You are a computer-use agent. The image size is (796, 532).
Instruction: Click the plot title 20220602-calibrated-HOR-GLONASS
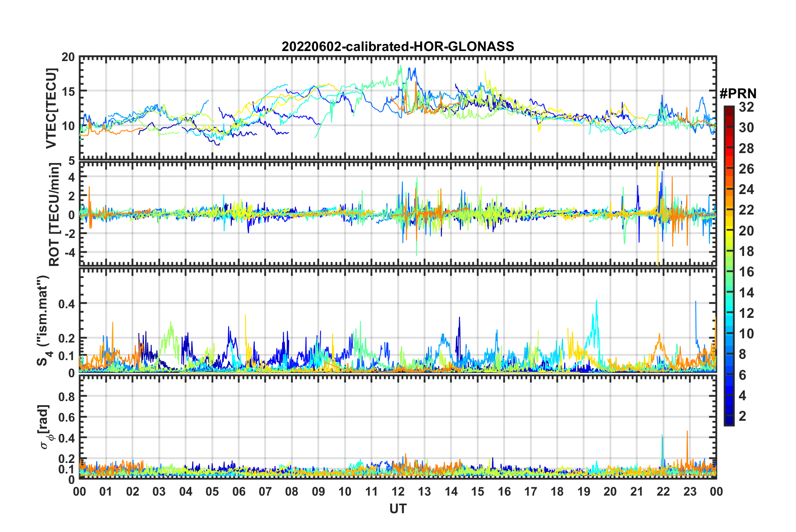pyautogui.click(x=398, y=46)
